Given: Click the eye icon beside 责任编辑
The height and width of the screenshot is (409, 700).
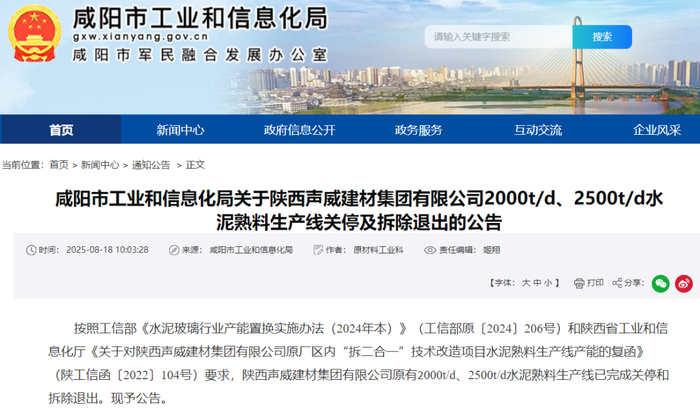Looking at the screenshot, I should pos(429,250).
